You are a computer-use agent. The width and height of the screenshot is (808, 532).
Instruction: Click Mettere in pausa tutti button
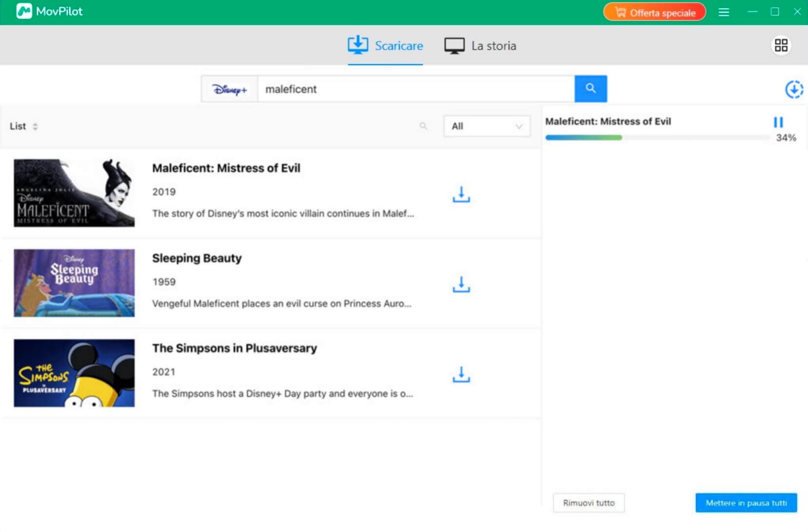pyautogui.click(x=746, y=503)
